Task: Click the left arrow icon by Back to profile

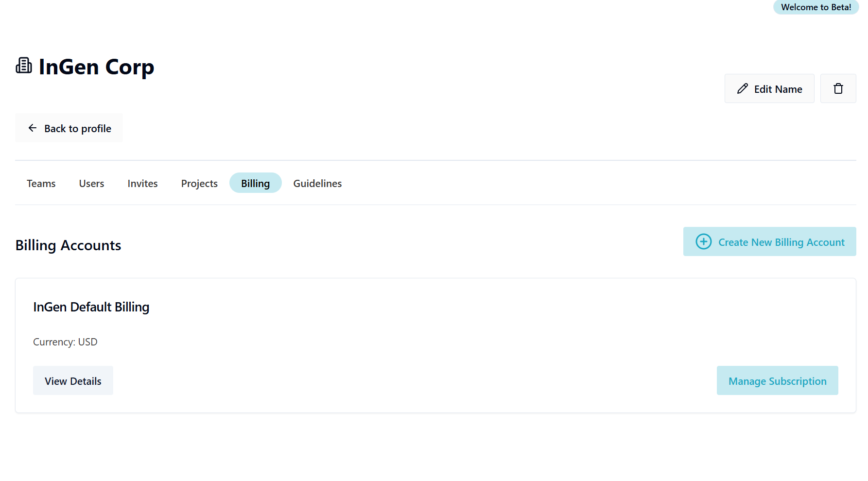Action: click(33, 128)
